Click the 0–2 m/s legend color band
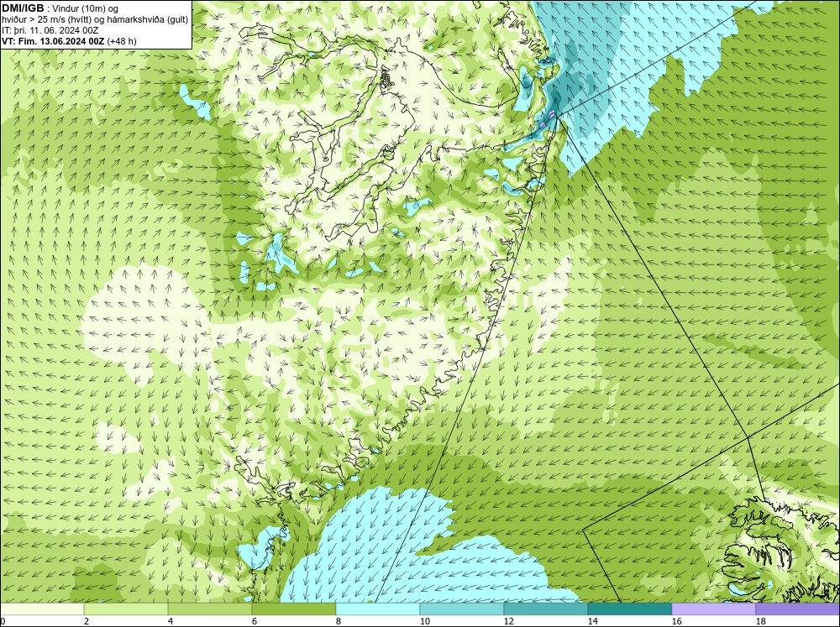 click(42, 609)
